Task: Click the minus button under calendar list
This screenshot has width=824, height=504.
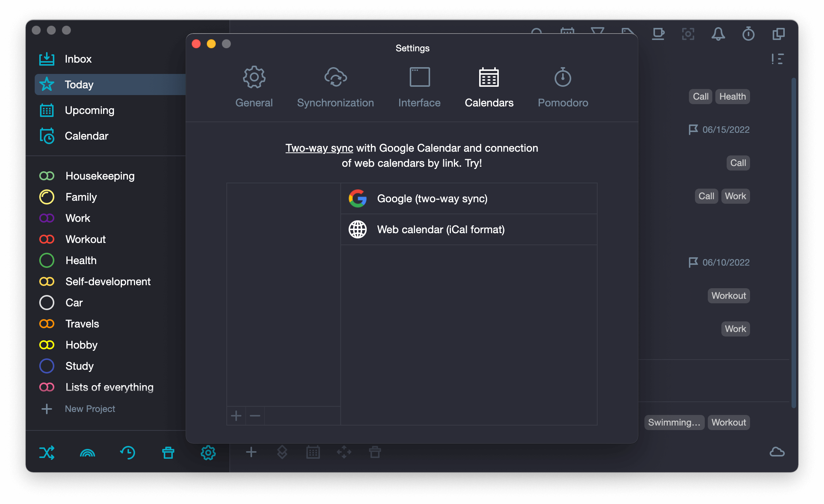Action: 255,416
